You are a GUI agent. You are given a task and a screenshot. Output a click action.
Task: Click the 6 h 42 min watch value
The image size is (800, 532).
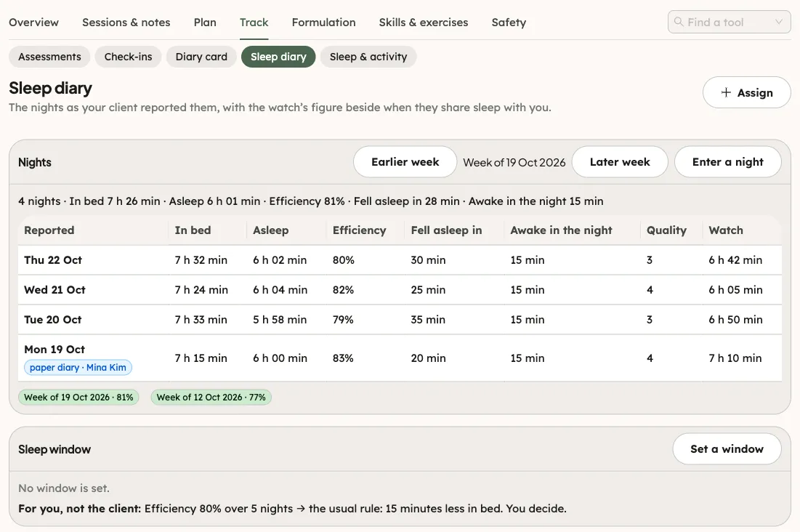(x=735, y=260)
